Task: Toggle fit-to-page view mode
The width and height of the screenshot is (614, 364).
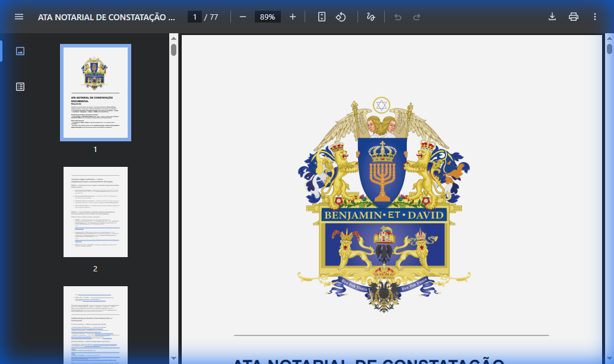Action: pyautogui.click(x=321, y=17)
